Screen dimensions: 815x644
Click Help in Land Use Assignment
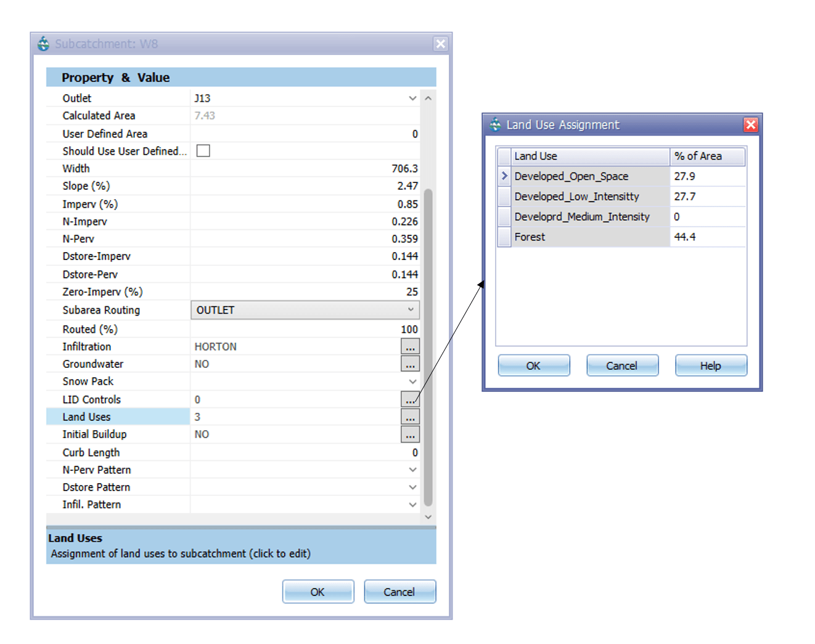click(x=710, y=365)
